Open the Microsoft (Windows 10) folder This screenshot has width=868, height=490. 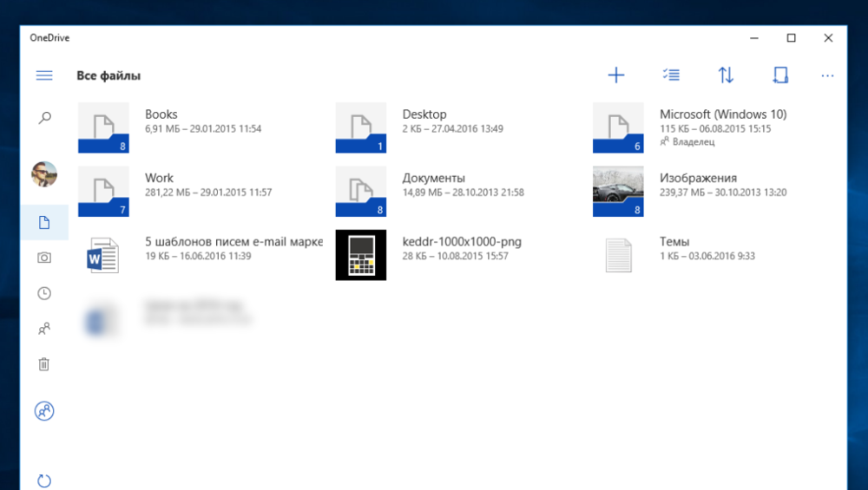coord(618,127)
